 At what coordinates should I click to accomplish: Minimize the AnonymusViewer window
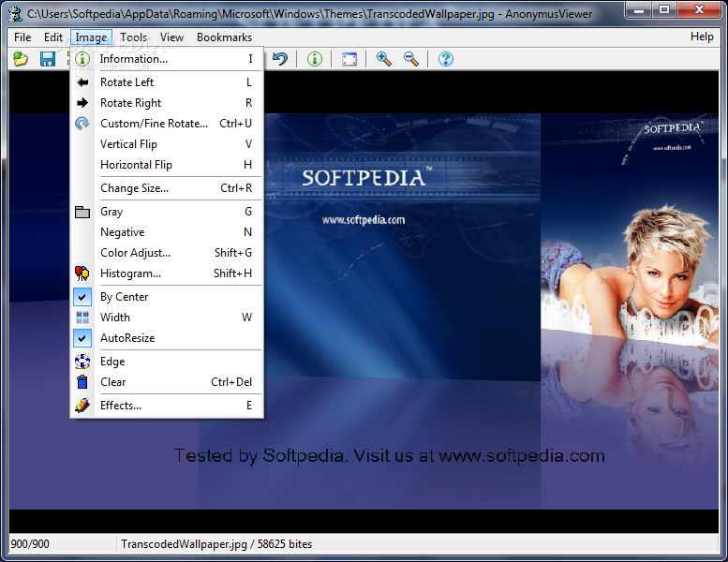(x=639, y=9)
